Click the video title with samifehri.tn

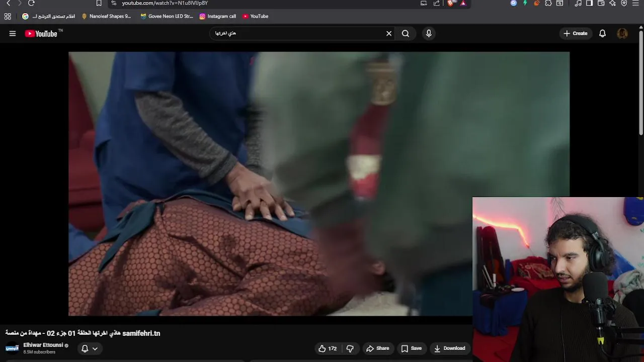83,333
